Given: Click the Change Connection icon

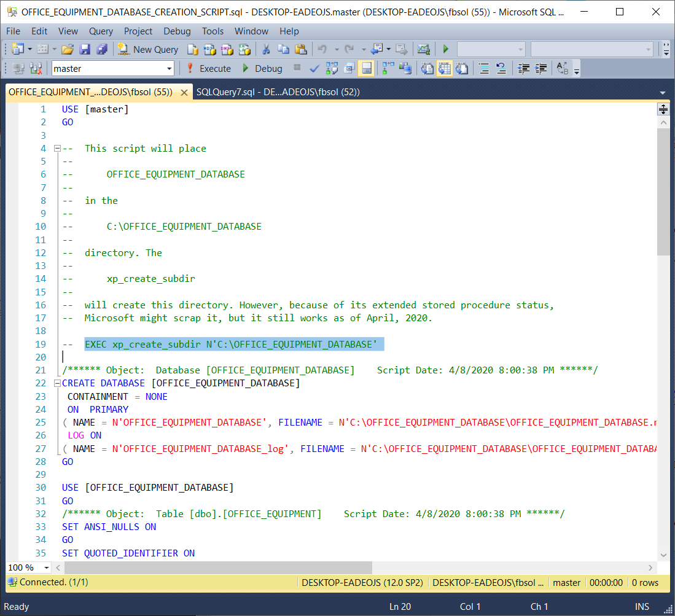Looking at the screenshot, I should (36, 69).
